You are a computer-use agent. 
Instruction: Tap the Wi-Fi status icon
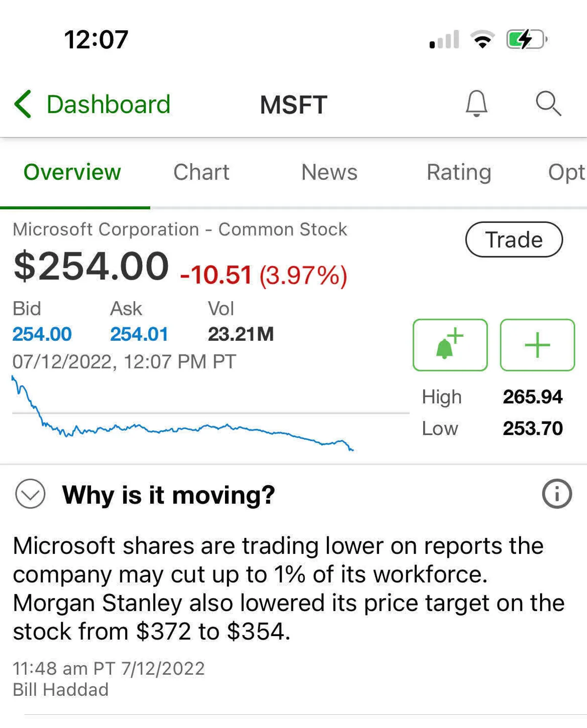point(482,40)
